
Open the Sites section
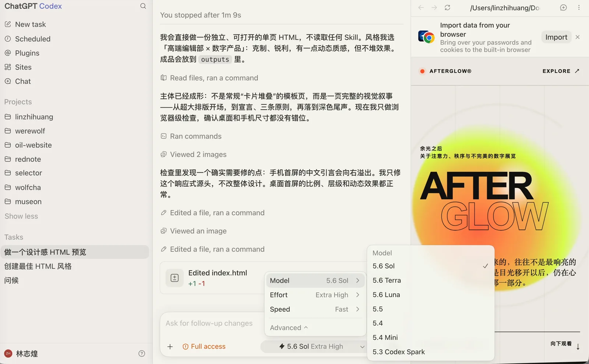point(18,67)
